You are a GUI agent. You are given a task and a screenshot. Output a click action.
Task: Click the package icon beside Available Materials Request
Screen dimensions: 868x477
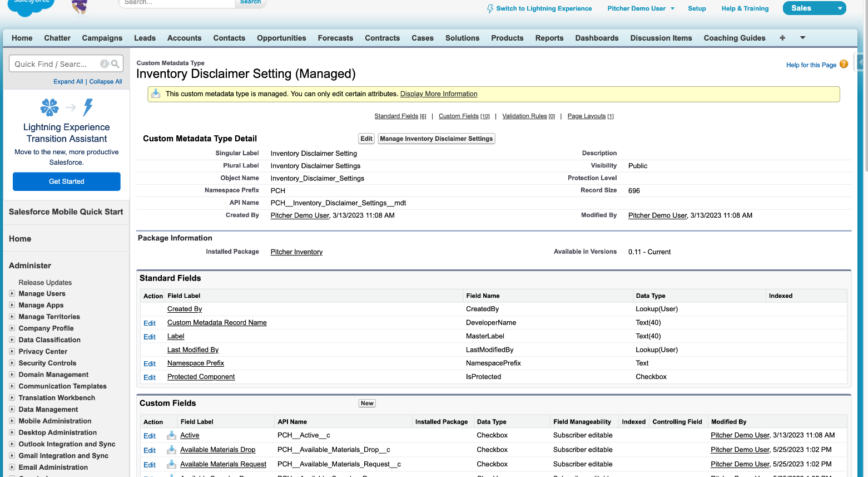pos(172,464)
